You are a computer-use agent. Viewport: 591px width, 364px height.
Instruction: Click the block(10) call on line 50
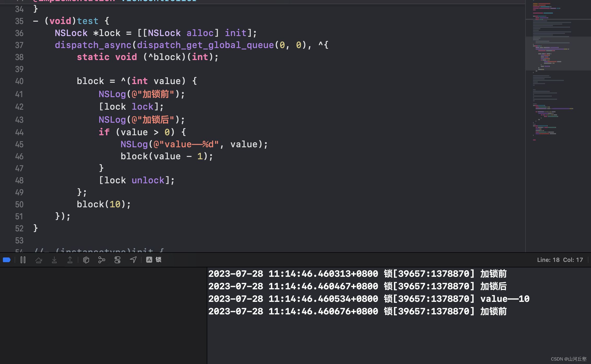coord(104,204)
